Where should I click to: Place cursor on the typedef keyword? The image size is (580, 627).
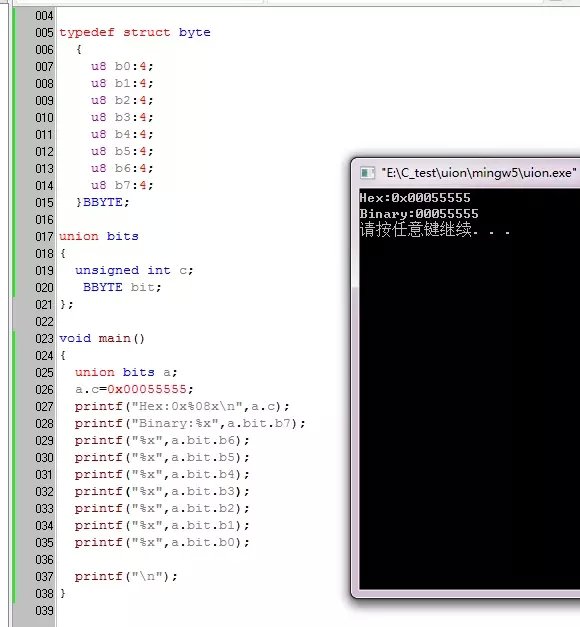[87, 32]
